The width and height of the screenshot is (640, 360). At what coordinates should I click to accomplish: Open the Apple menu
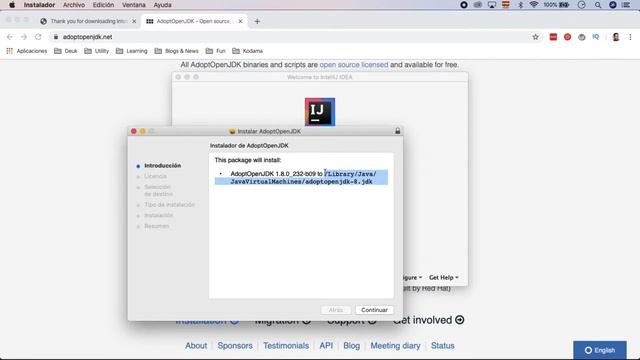click(x=12, y=5)
